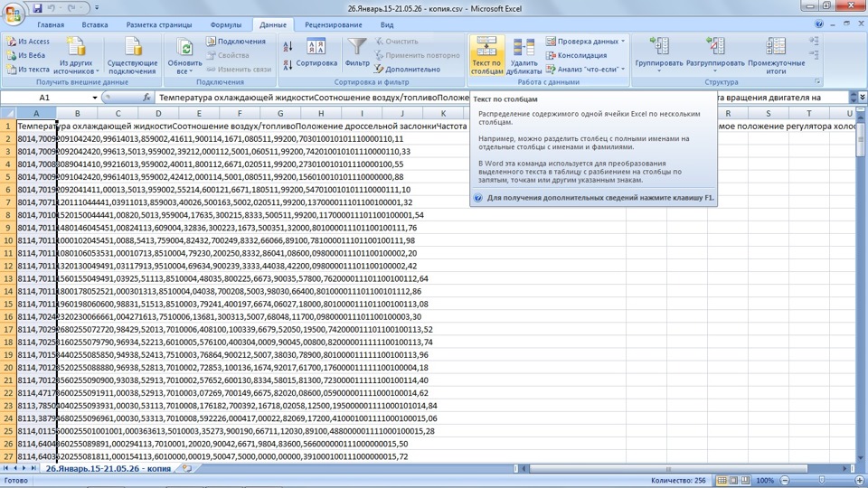Open Промежуточные итоги
The image size is (868, 488).
click(776, 55)
